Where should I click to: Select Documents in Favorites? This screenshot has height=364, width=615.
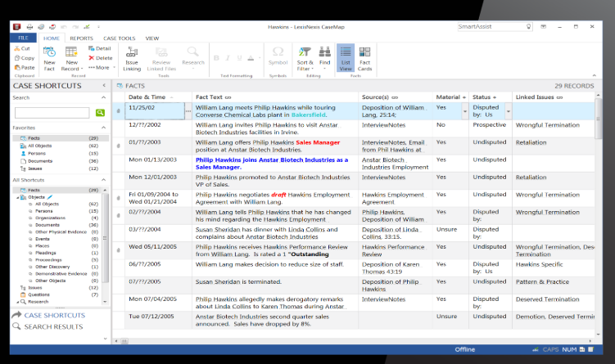click(x=40, y=161)
